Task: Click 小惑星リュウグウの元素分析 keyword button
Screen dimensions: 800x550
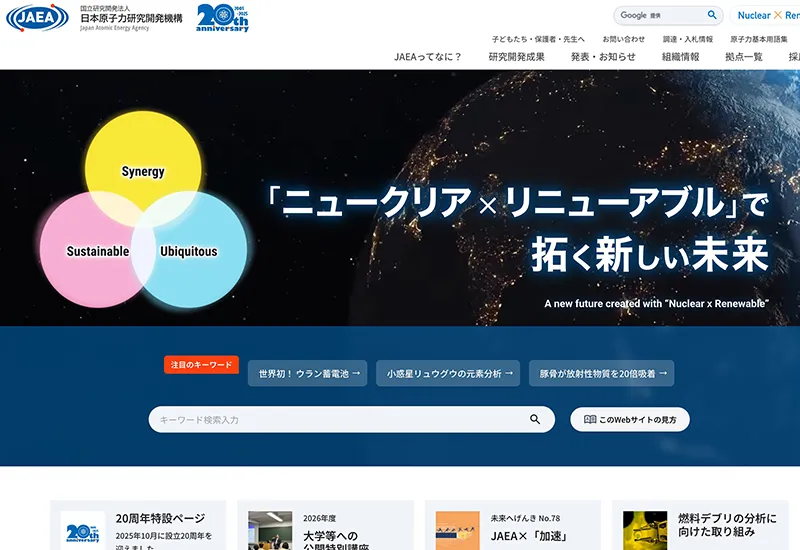Action: pyautogui.click(x=448, y=373)
